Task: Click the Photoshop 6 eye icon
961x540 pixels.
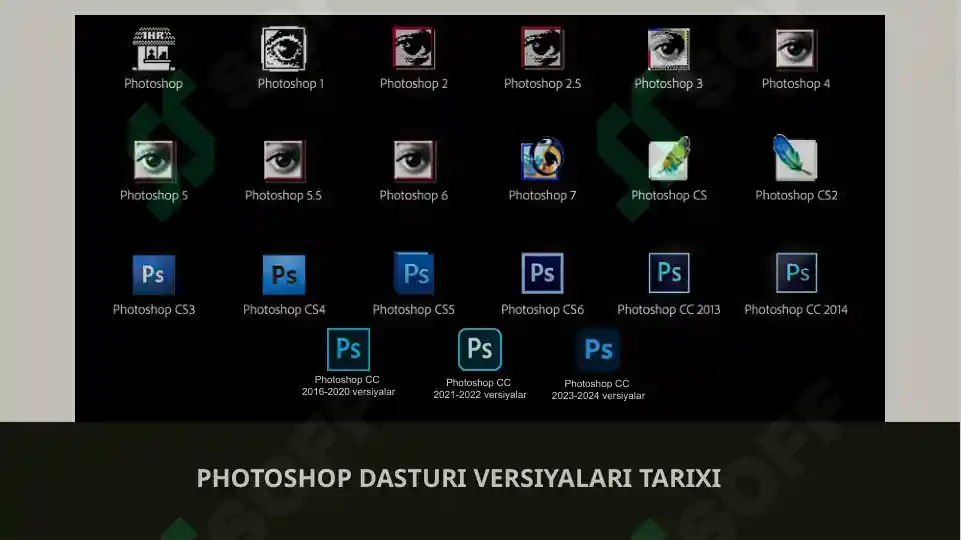Action: [x=414, y=161]
